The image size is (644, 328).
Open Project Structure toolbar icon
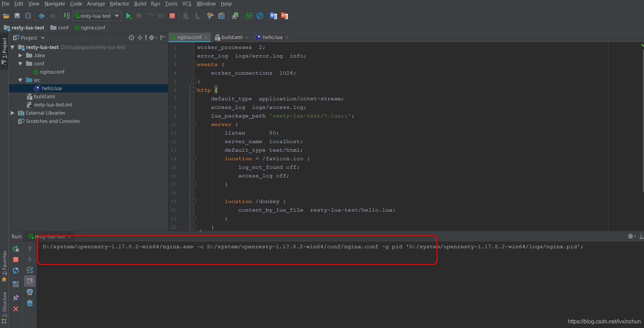coord(222,16)
